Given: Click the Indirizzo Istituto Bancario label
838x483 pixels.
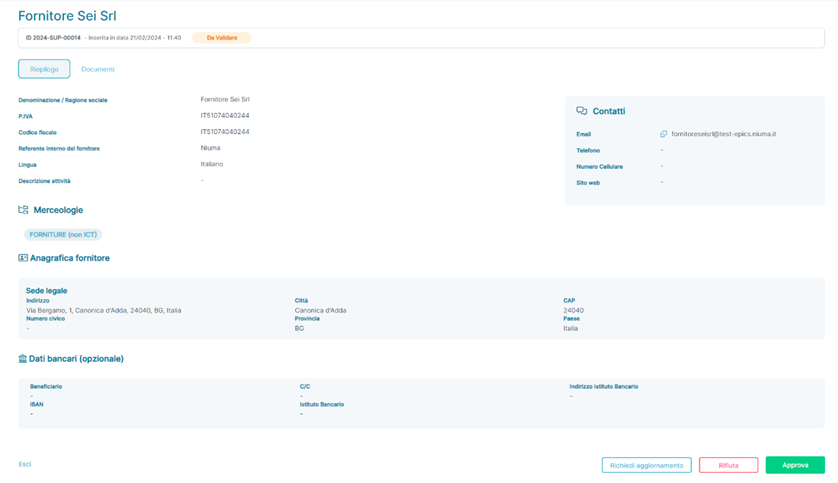Looking at the screenshot, I should [x=604, y=386].
